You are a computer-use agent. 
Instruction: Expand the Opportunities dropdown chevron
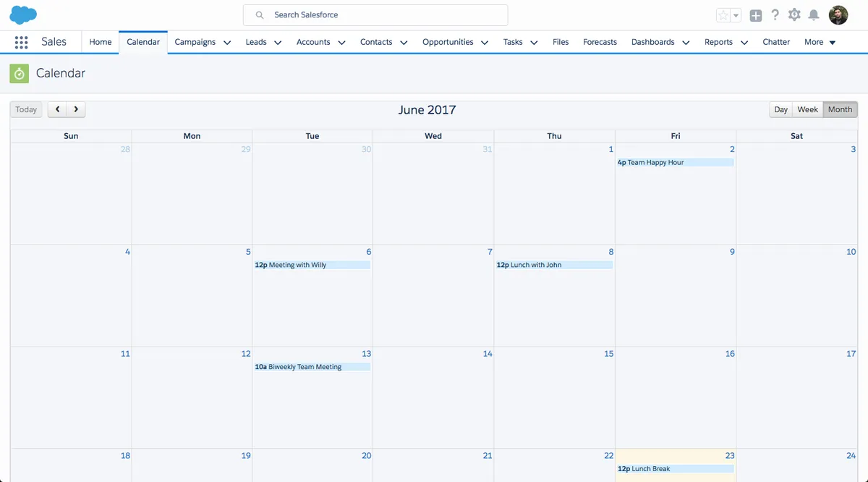[x=485, y=43]
